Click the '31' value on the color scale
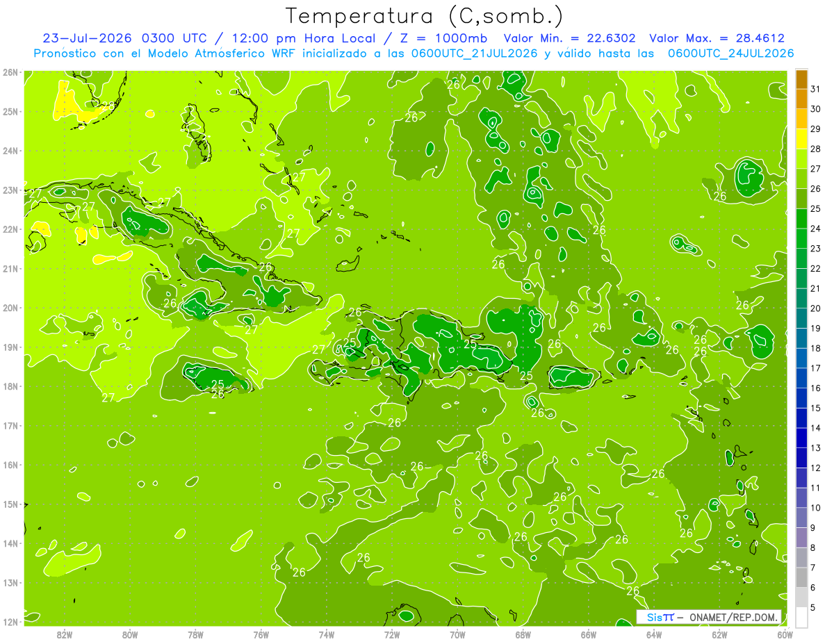The width and height of the screenshot is (834, 644). pos(817,89)
